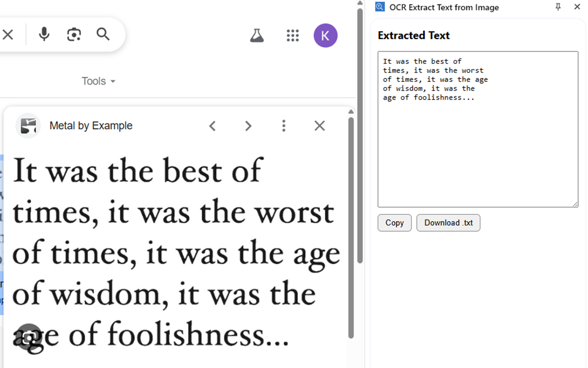
Task: Click the image panel scroll-up arrow
Action: 351,112
